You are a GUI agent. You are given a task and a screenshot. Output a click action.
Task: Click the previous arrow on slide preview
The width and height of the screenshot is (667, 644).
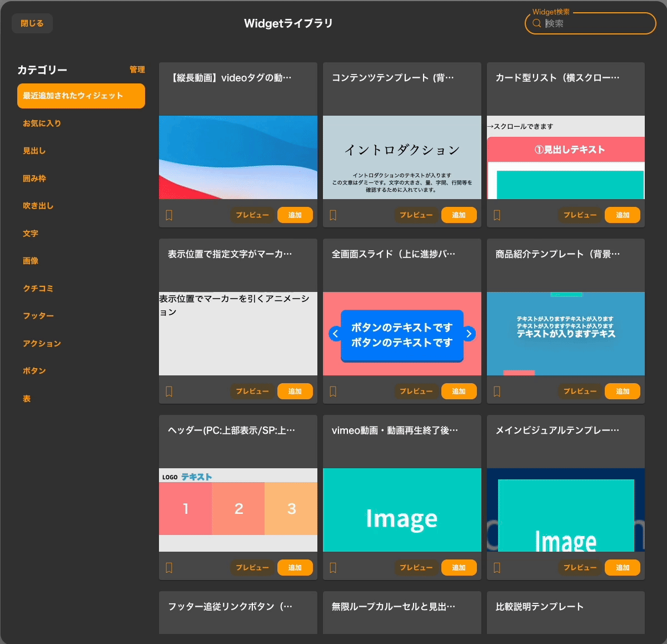[335, 334]
